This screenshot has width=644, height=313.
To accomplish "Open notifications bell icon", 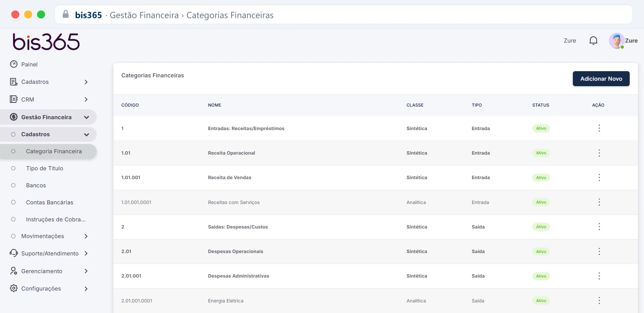I will coord(593,41).
